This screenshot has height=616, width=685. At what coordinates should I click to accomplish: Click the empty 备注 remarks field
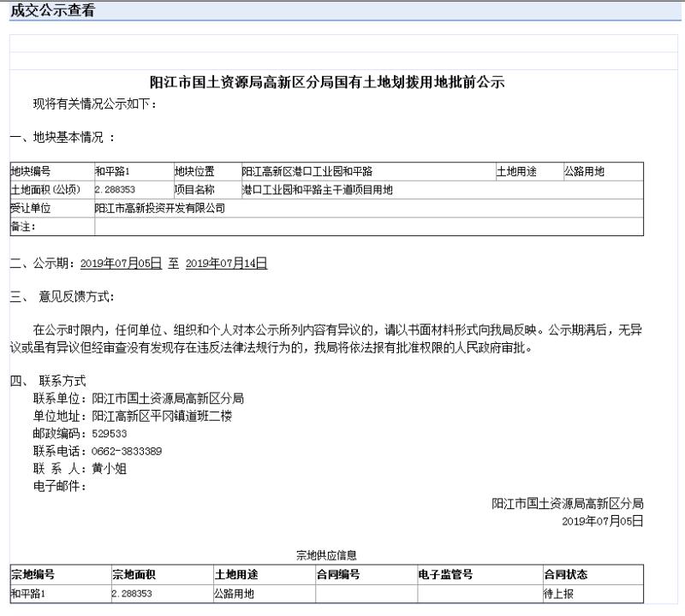[368, 227]
